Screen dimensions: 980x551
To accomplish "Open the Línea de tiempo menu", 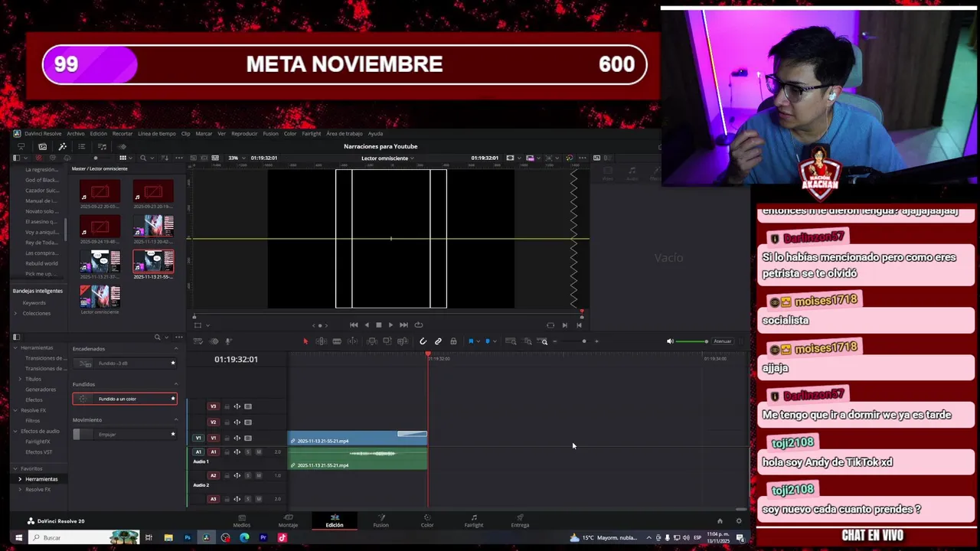I will tap(157, 134).
